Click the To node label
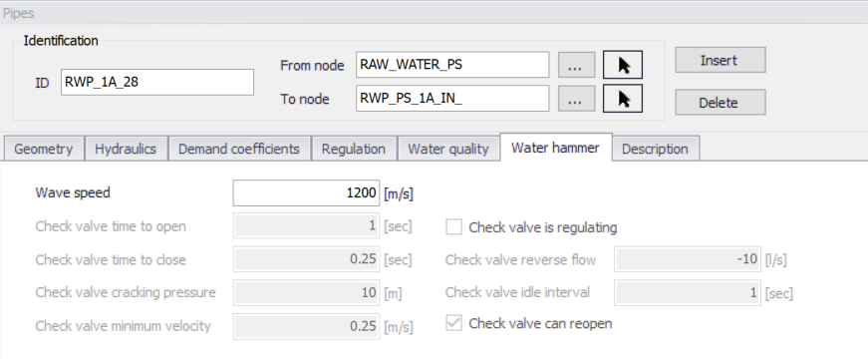The height and width of the screenshot is (359, 868). [x=305, y=99]
